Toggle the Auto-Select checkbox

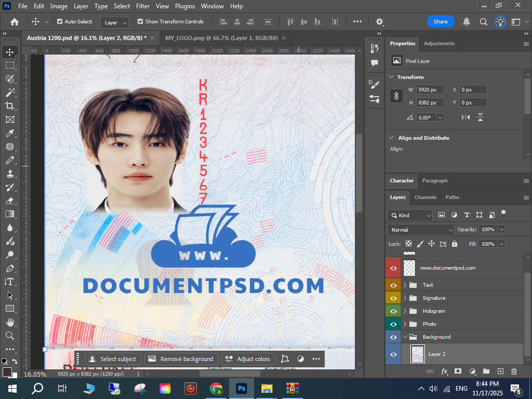click(x=60, y=22)
